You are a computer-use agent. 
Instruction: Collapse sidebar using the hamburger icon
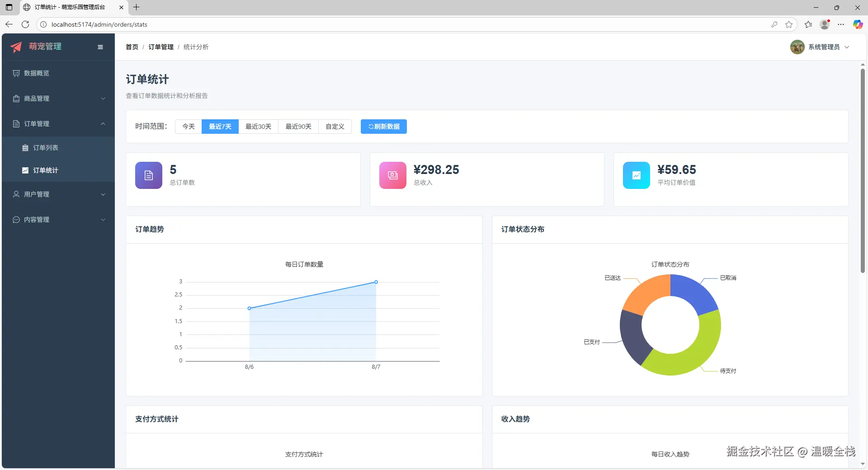100,47
